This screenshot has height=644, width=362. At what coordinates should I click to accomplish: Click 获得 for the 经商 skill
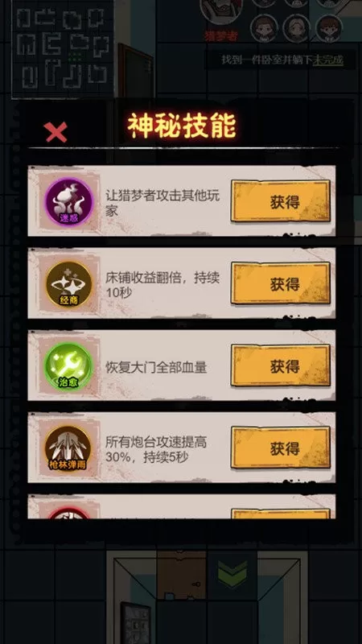point(281,283)
